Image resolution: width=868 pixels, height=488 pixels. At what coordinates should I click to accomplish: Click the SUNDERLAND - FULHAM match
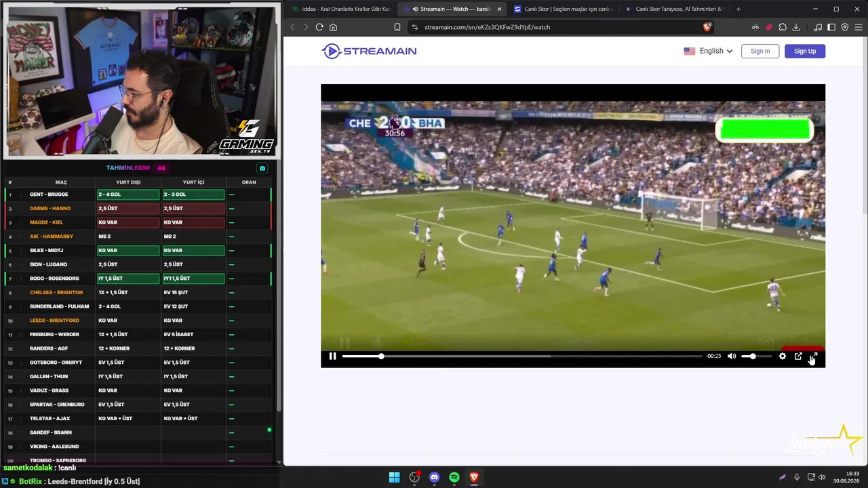[60, 306]
